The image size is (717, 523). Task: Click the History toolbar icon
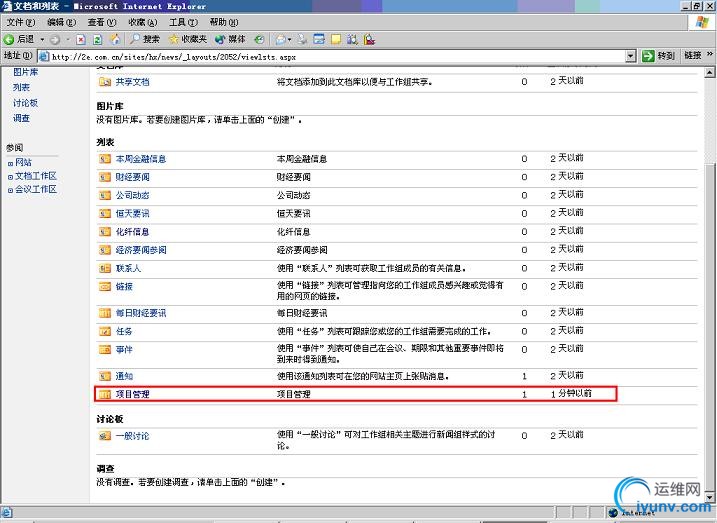(259, 40)
